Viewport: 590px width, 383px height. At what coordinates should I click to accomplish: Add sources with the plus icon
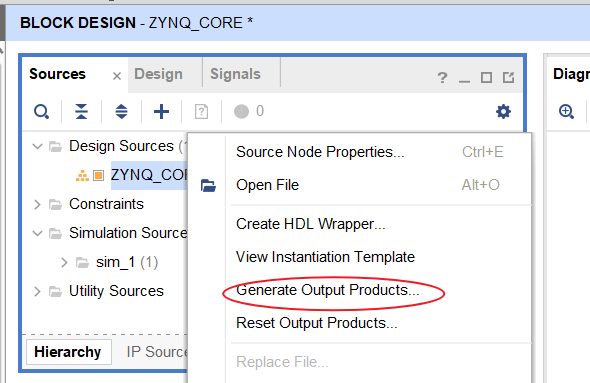click(161, 111)
